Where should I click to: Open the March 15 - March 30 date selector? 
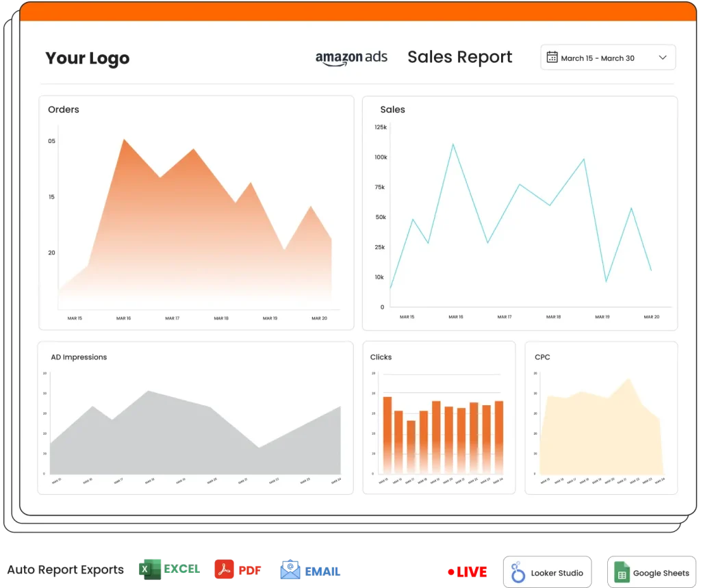597,58
